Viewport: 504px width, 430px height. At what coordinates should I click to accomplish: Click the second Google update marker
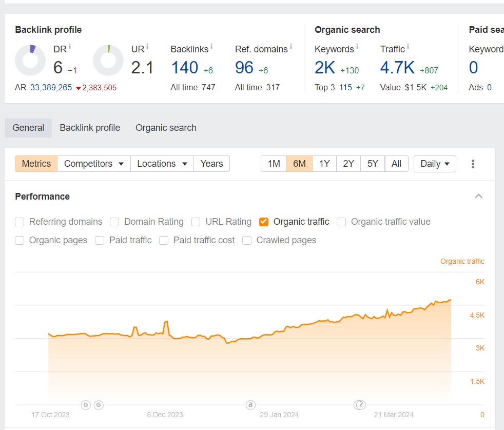(x=99, y=405)
